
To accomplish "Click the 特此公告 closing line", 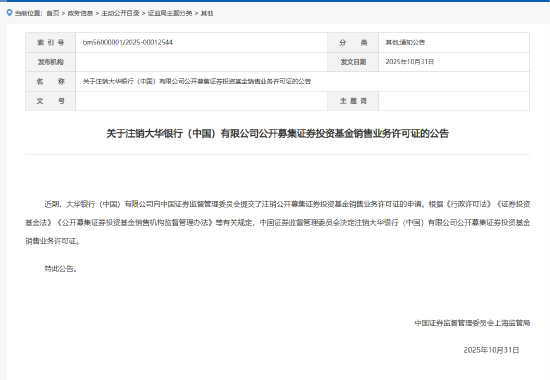I will (x=60, y=269).
